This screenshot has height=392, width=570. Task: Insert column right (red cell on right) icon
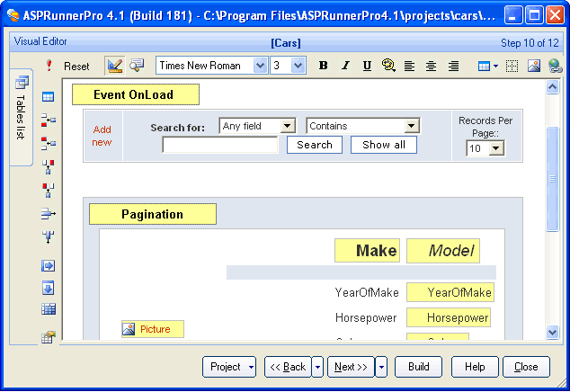click(48, 167)
